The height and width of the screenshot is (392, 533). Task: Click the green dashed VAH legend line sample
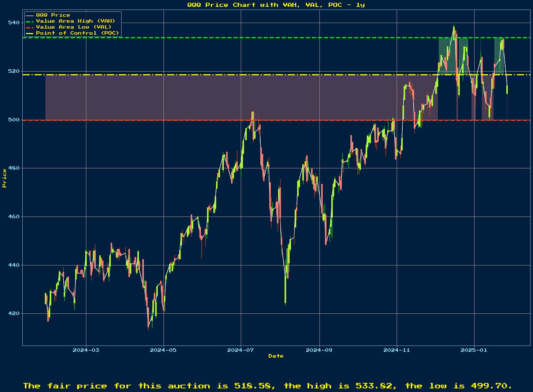pyautogui.click(x=30, y=21)
